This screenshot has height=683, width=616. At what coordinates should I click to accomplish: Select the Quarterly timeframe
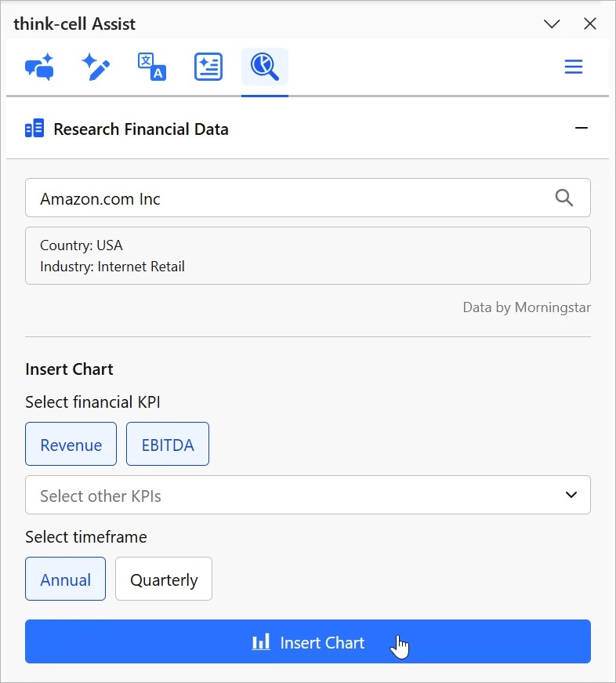coord(164,579)
